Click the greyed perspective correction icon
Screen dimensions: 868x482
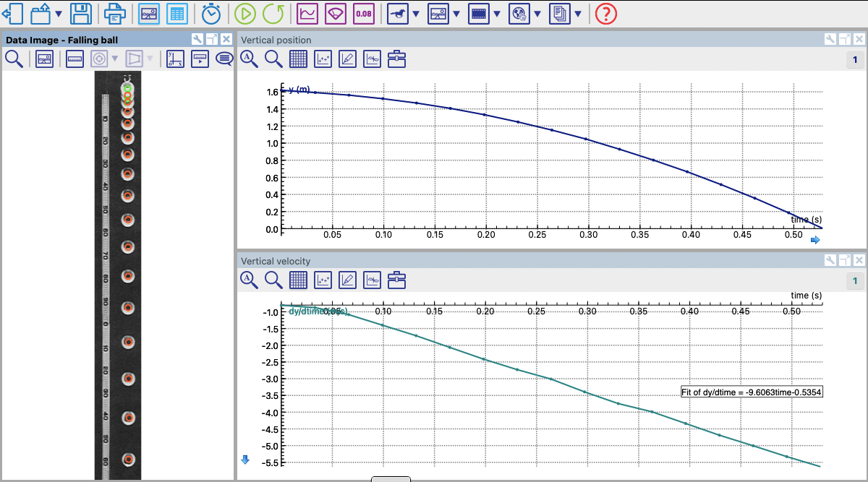[135, 59]
